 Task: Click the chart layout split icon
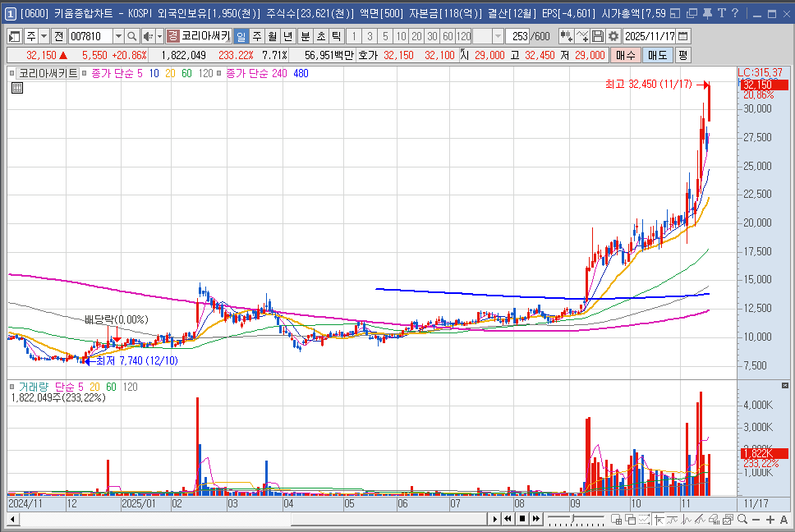coord(617,520)
